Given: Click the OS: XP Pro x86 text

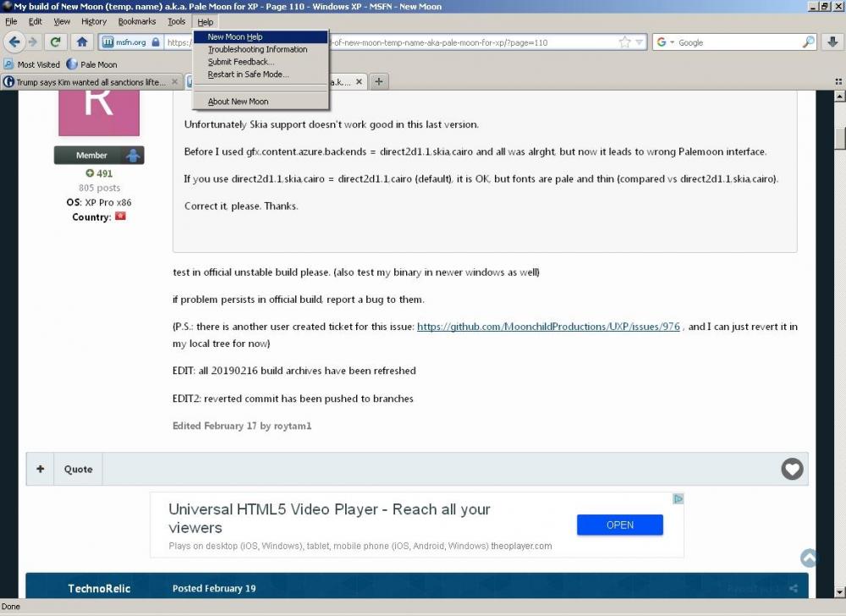Looking at the screenshot, I should 99,202.
